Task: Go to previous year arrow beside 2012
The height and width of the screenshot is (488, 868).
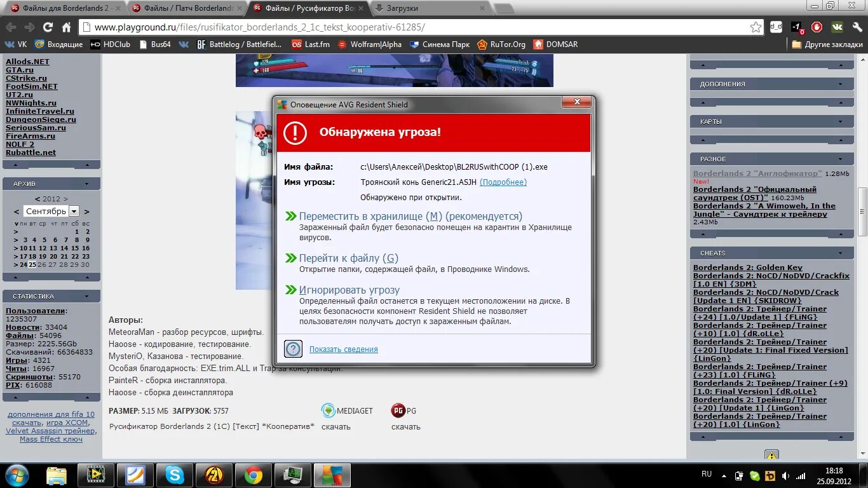Action: (x=37, y=199)
